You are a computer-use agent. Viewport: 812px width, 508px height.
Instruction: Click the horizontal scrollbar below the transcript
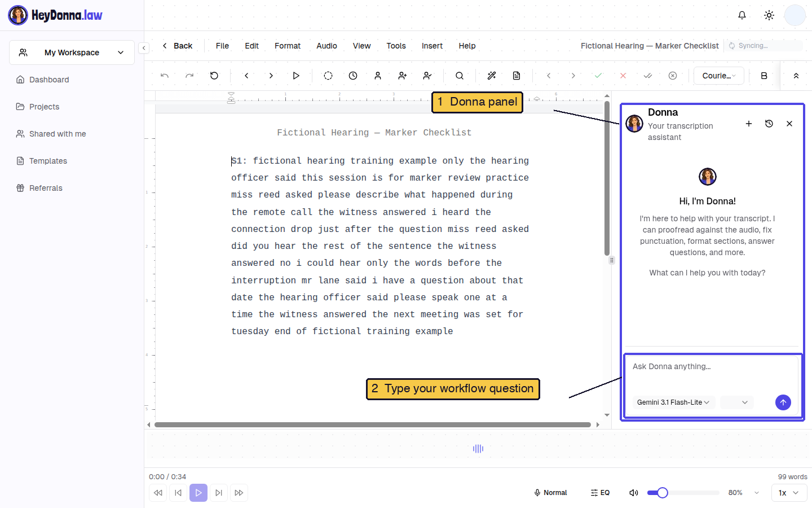point(373,424)
